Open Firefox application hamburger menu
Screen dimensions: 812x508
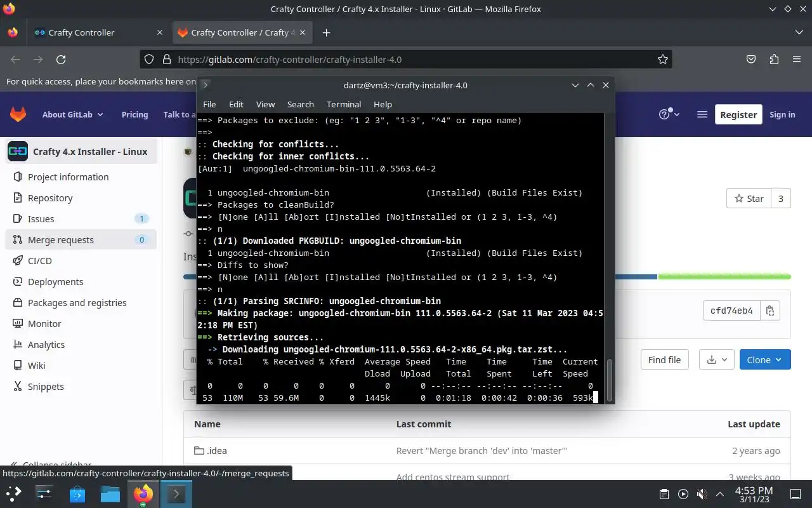(x=797, y=59)
